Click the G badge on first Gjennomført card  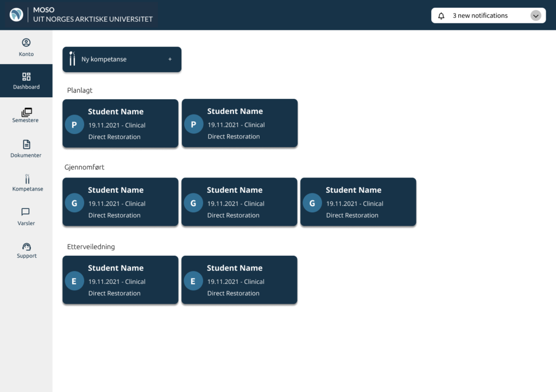[74, 203]
